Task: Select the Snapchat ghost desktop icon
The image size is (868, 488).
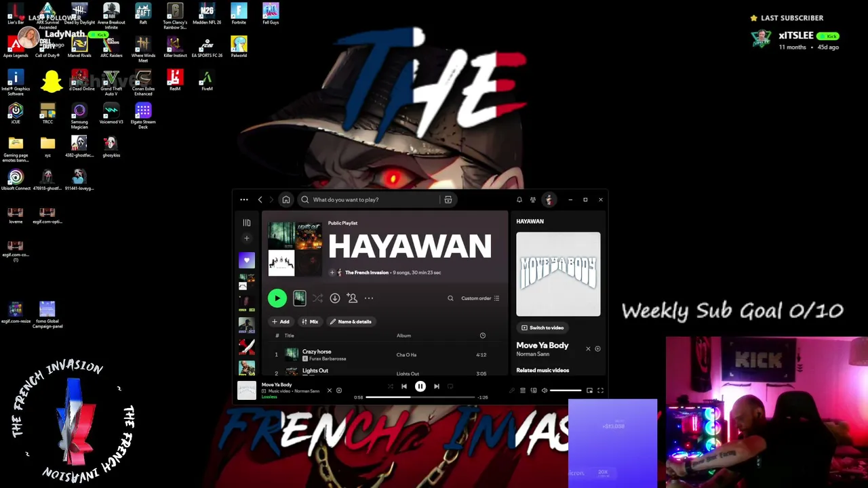Action: 52,81
